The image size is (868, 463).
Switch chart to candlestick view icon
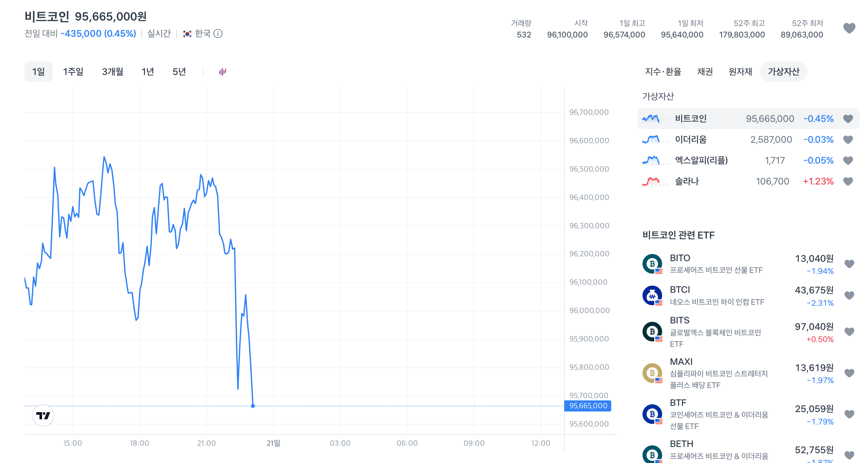(223, 72)
